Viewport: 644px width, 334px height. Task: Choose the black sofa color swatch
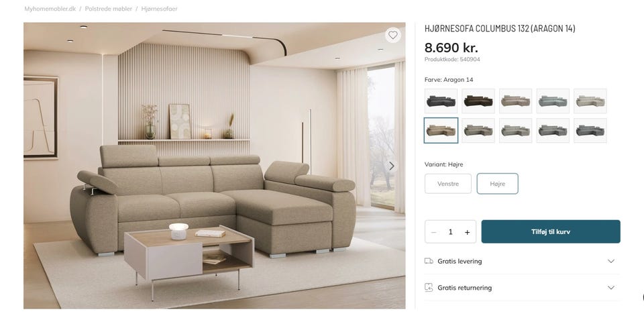(441, 101)
